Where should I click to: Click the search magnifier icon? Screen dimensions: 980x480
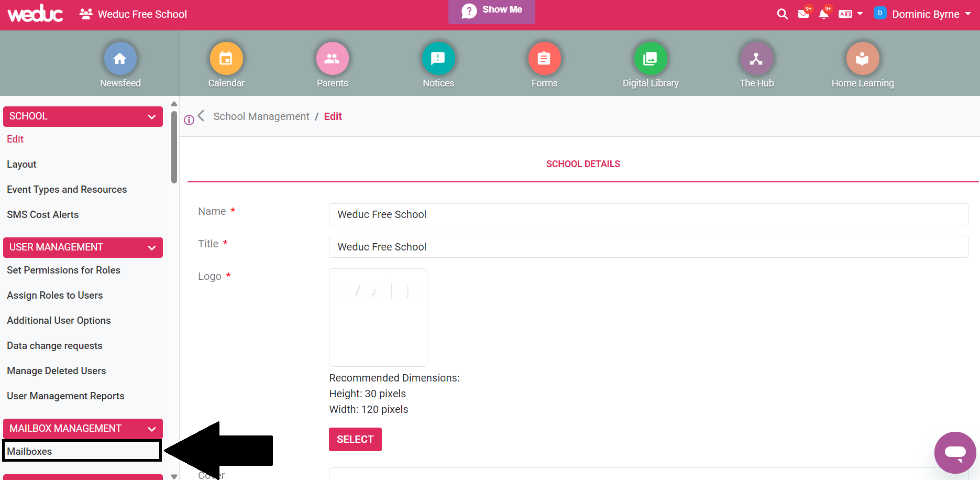[x=782, y=14]
